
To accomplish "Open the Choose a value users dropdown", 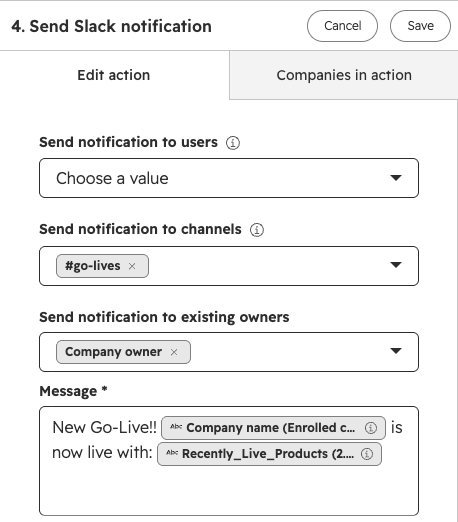I will tap(229, 178).
